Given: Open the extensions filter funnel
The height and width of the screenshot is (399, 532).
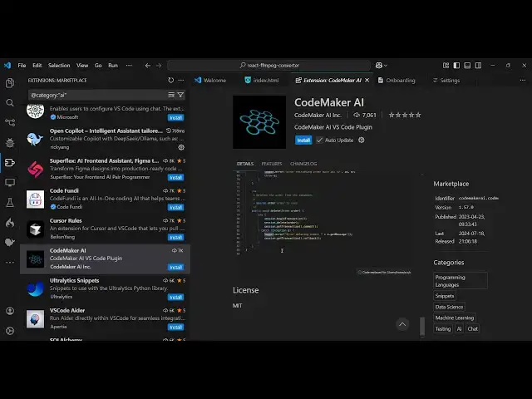Looking at the screenshot, I should (180, 95).
